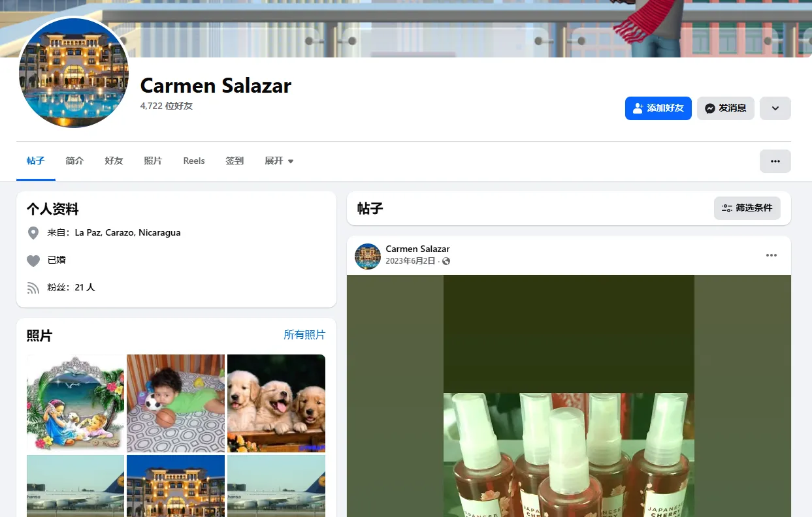Open the 筛选条件 filter for posts

(747, 208)
